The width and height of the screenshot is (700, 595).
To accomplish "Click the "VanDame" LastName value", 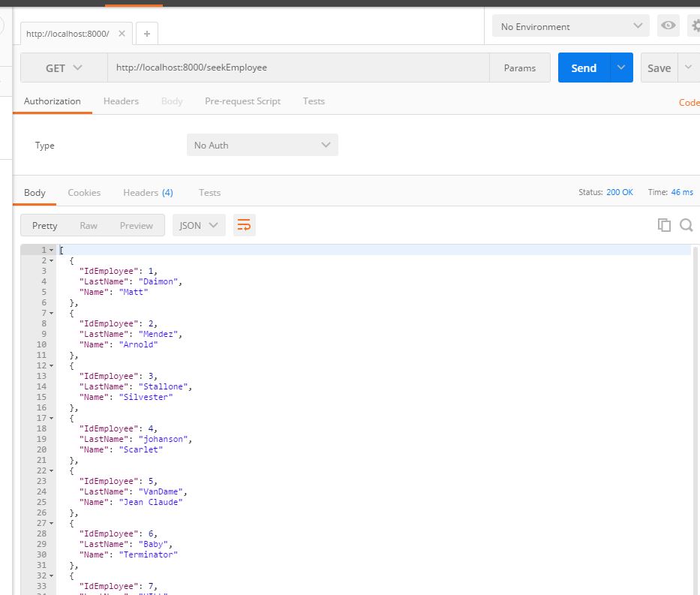I will point(161,492).
